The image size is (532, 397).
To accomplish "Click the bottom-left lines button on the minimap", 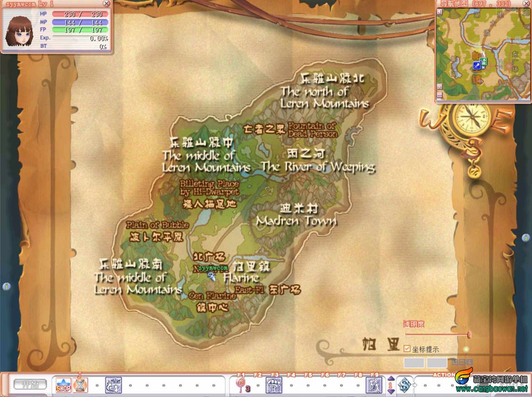I will click(x=440, y=95).
